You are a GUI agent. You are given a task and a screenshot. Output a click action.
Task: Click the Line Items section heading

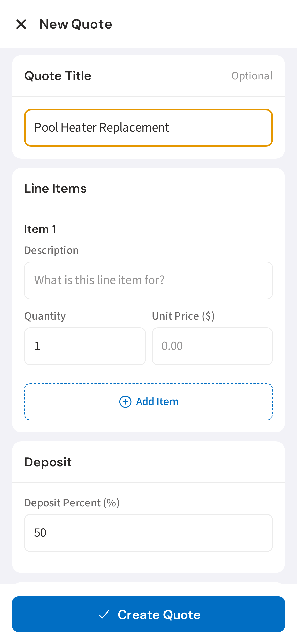[x=55, y=188]
